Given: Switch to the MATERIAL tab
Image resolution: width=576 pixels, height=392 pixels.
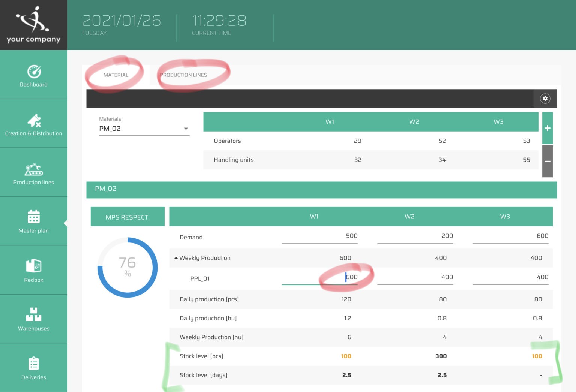Looking at the screenshot, I should pos(116,75).
